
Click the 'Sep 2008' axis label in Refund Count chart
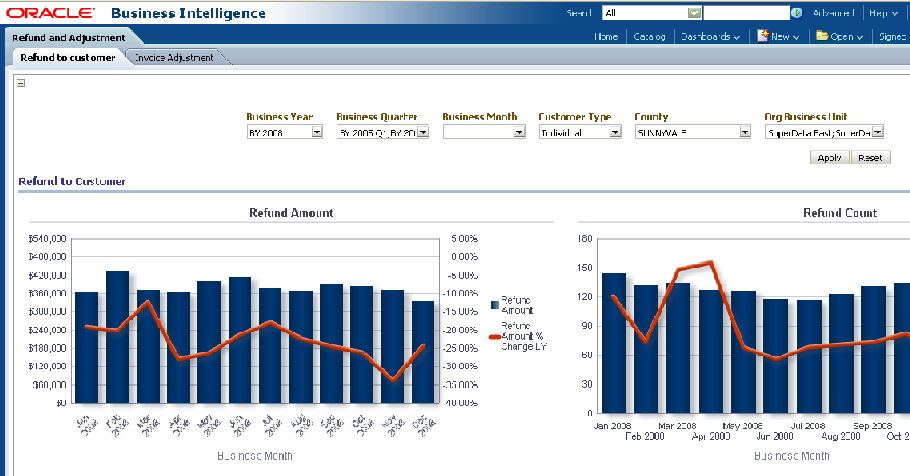872,425
